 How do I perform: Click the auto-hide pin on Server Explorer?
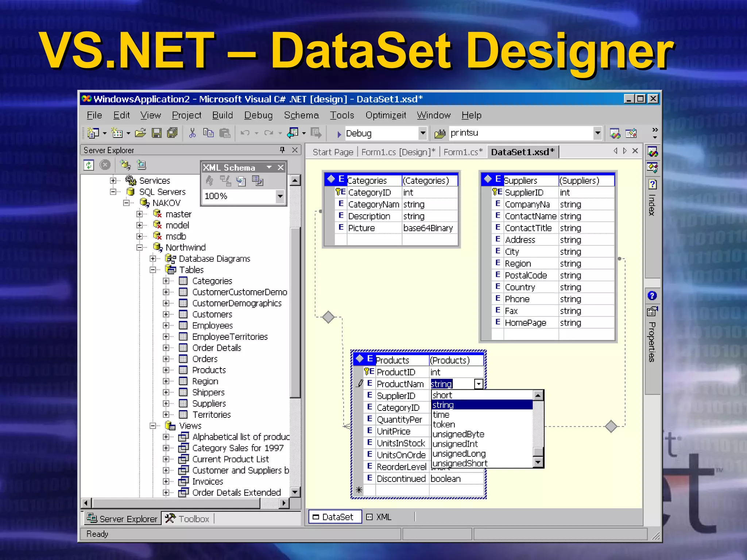tap(282, 150)
